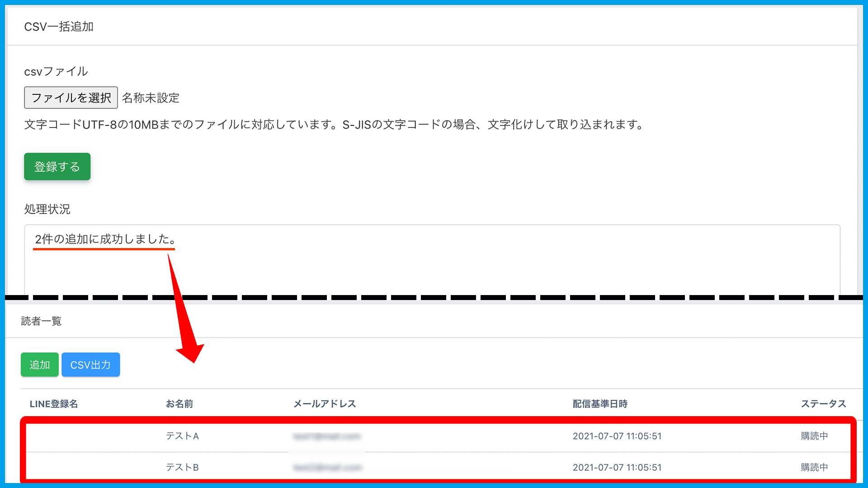Click the ステータス column header
The width and height of the screenshot is (868, 488).
tap(823, 404)
